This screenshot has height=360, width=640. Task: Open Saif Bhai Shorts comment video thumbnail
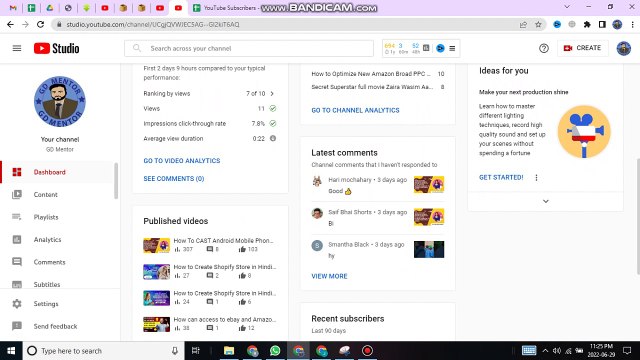pos(429,217)
